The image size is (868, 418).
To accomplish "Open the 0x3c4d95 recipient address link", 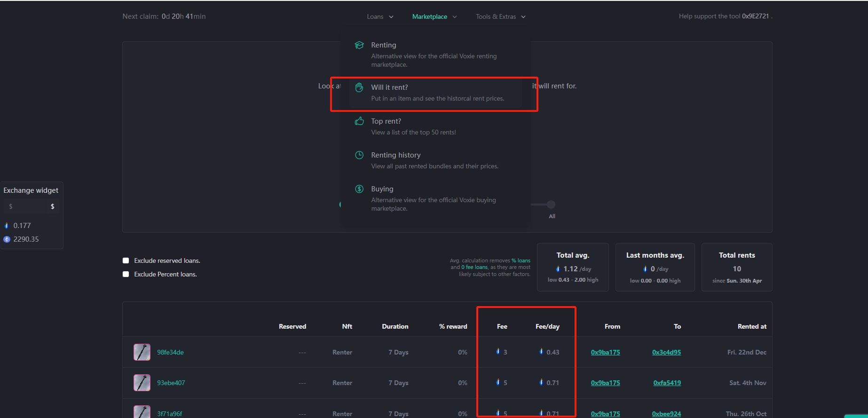I will pyautogui.click(x=666, y=352).
